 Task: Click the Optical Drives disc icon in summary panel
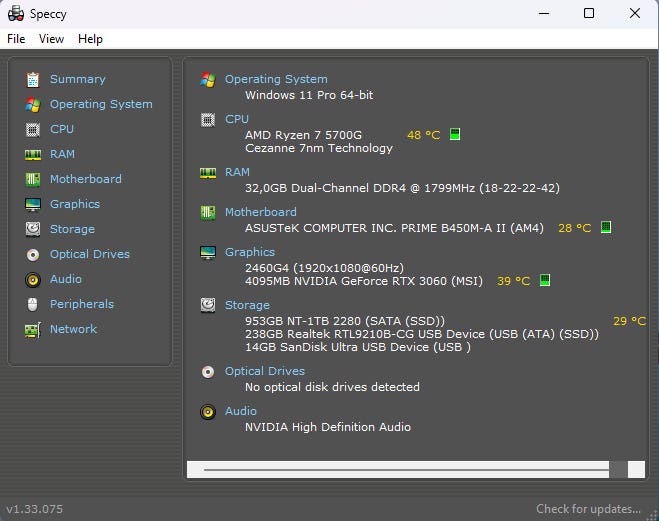coord(208,372)
